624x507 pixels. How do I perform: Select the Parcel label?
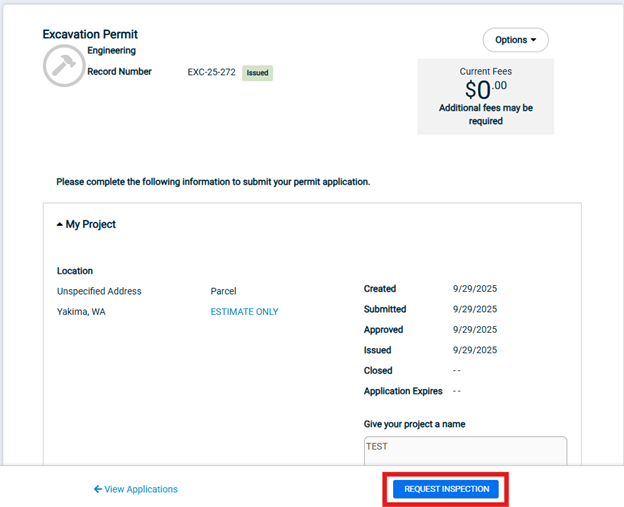(x=223, y=291)
